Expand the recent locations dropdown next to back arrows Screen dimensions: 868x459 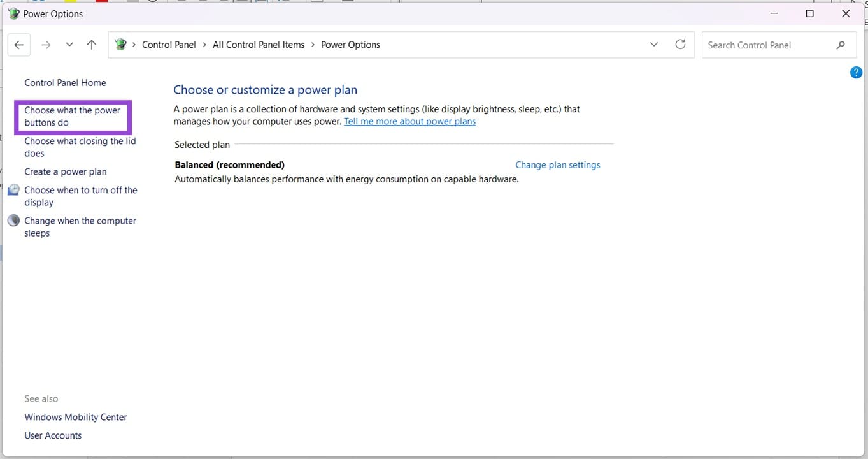click(x=69, y=45)
